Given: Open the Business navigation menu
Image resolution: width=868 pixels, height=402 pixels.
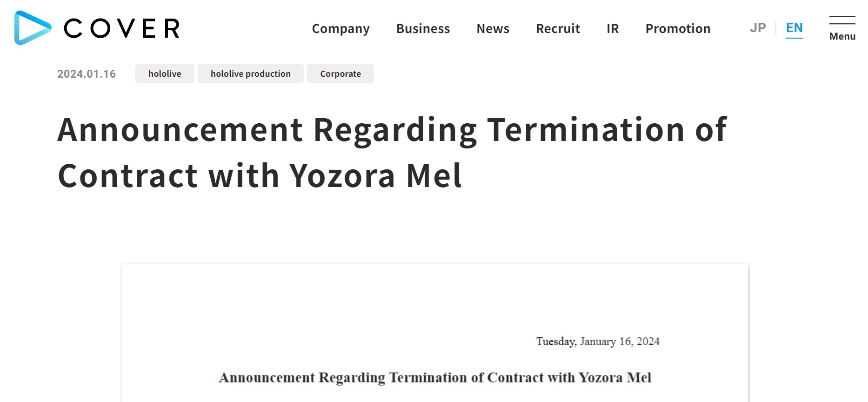Looking at the screenshot, I should [x=423, y=29].
